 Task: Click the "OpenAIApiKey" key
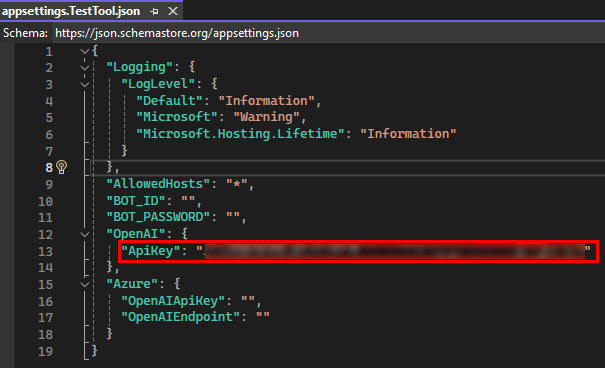click(173, 301)
